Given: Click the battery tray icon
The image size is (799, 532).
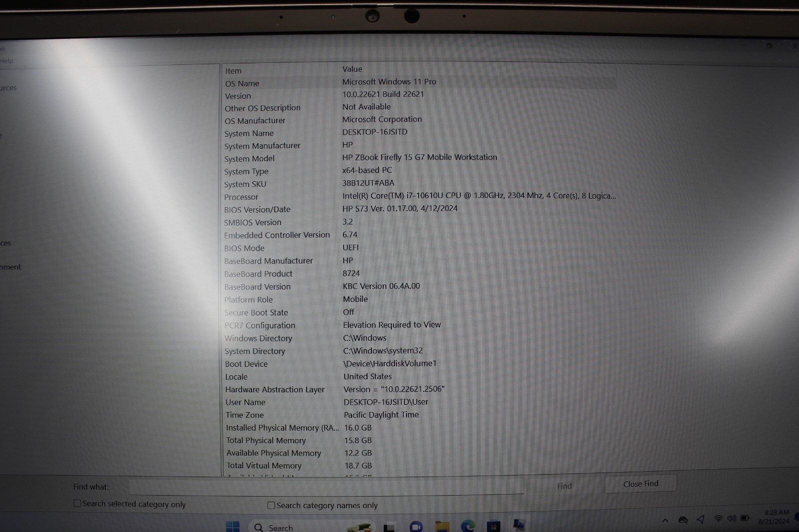Looking at the screenshot, I should (745, 518).
